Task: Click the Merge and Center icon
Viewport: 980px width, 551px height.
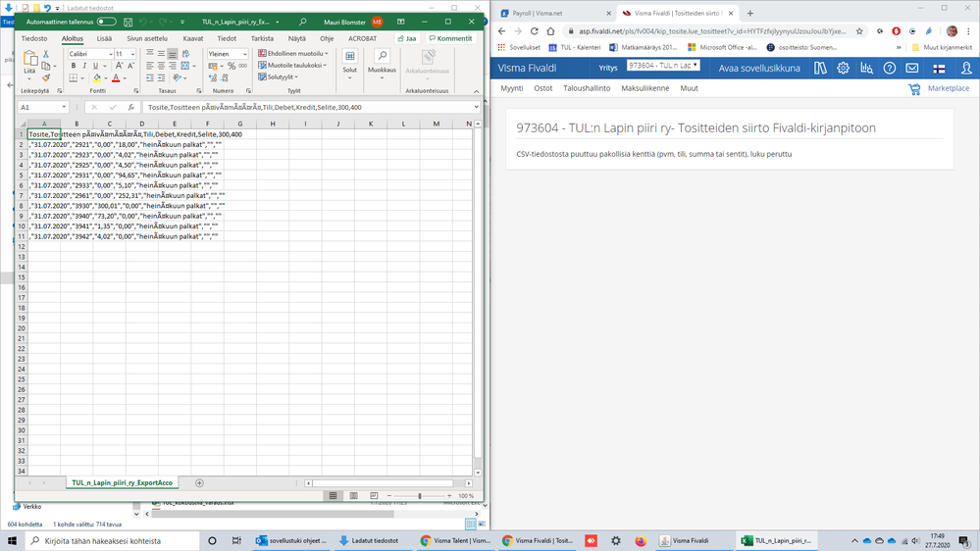Action: click(185, 66)
